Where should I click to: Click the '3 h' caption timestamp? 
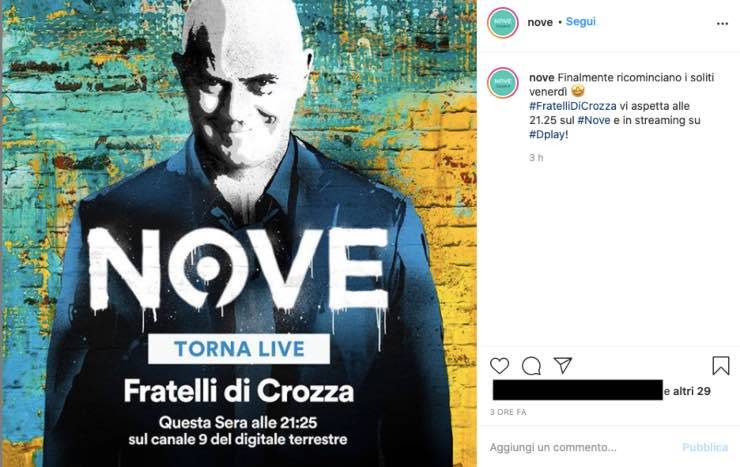pyautogui.click(x=536, y=158)
